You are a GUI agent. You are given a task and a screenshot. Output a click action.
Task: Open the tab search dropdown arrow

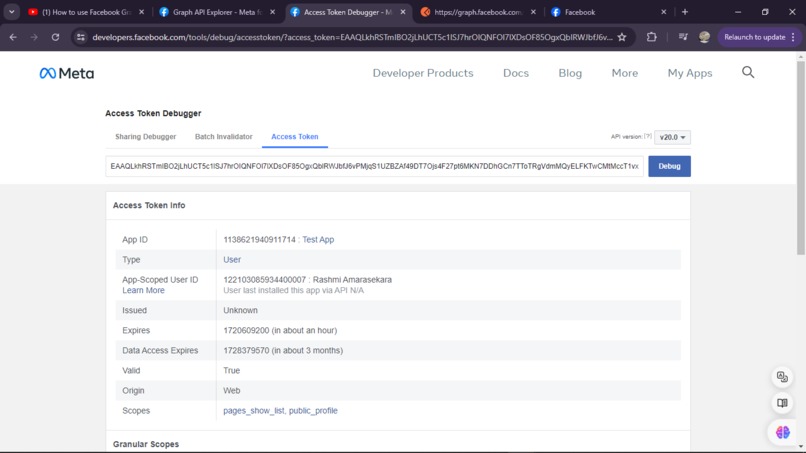click(x=11, y=12)
